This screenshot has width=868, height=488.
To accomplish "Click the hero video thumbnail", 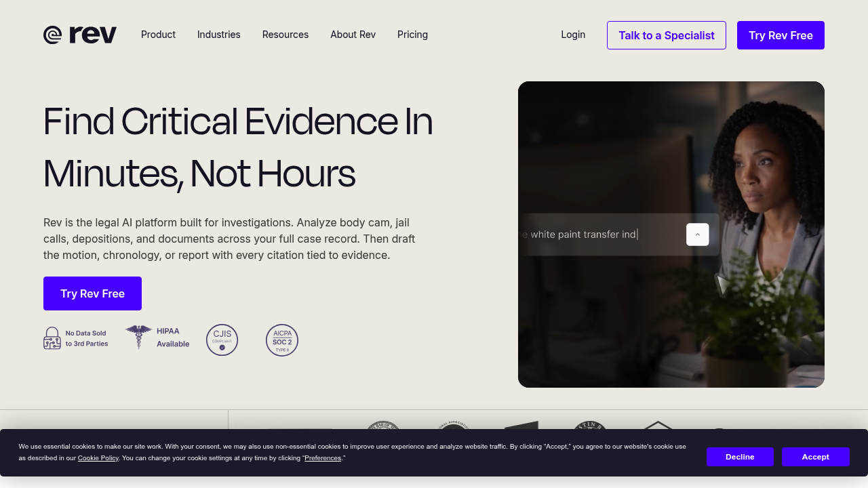I will click(671, 235).
